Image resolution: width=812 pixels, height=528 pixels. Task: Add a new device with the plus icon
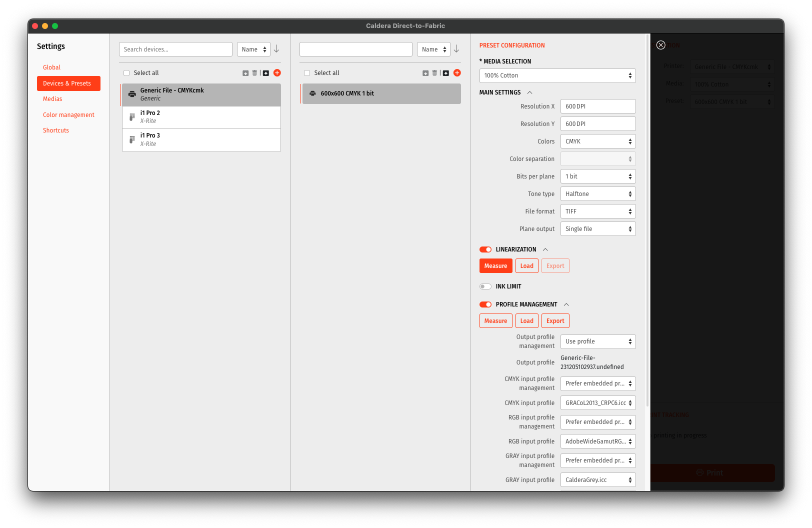point(277,73)
